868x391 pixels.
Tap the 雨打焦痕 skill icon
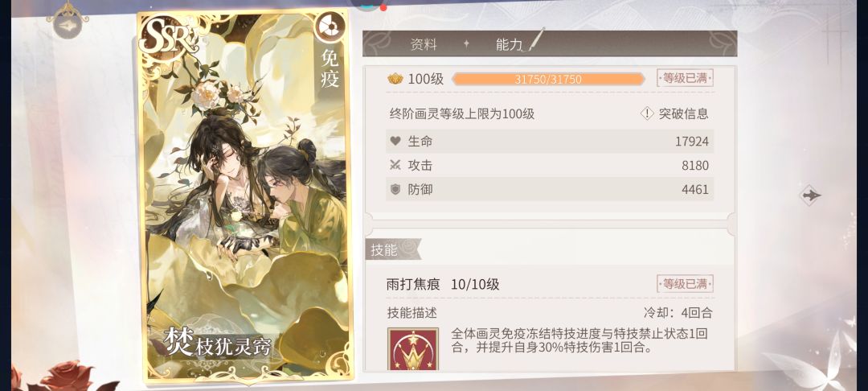click(x=413, y=349)
